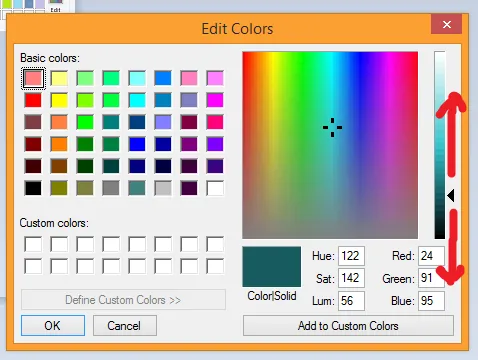Select the brown basic color swatch
478x360 pixels.
(x=59, y=166)
